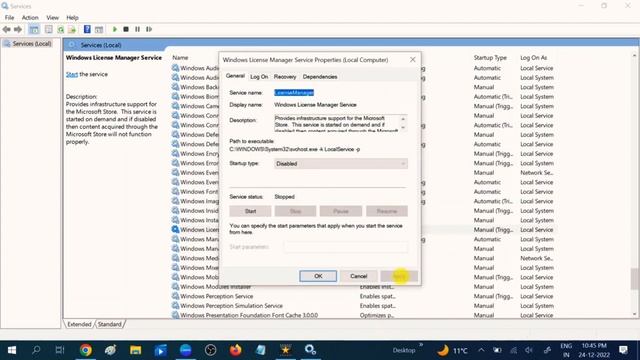Open the Startup type dropdown

click(x=340, y=164)
